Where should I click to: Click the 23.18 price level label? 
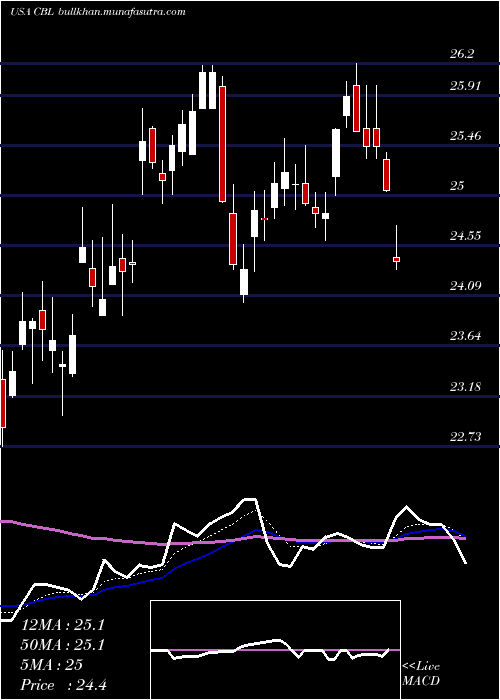[x=465, y=386]
